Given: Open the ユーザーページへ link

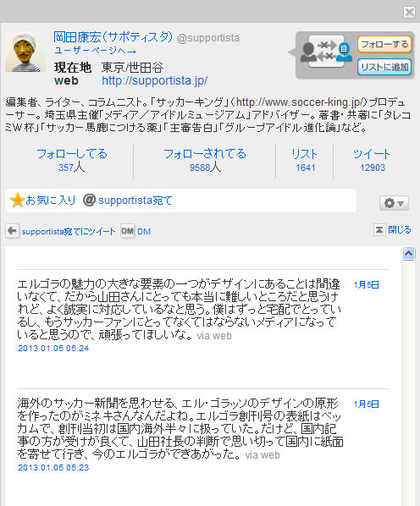Looking at the screenshot, I should [x=95, y=51].
